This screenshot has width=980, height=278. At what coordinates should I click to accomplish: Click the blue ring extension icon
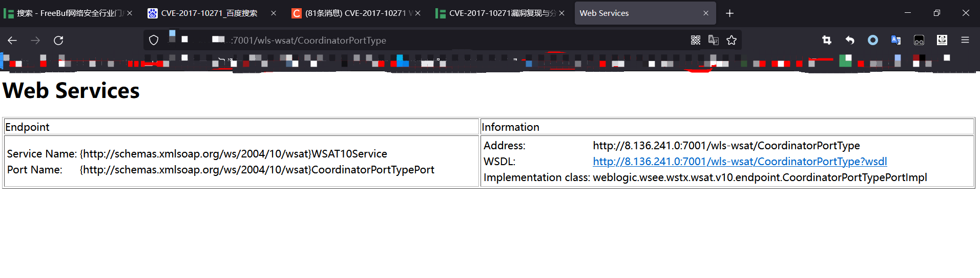pyautogui.click(x=873, y=40)
